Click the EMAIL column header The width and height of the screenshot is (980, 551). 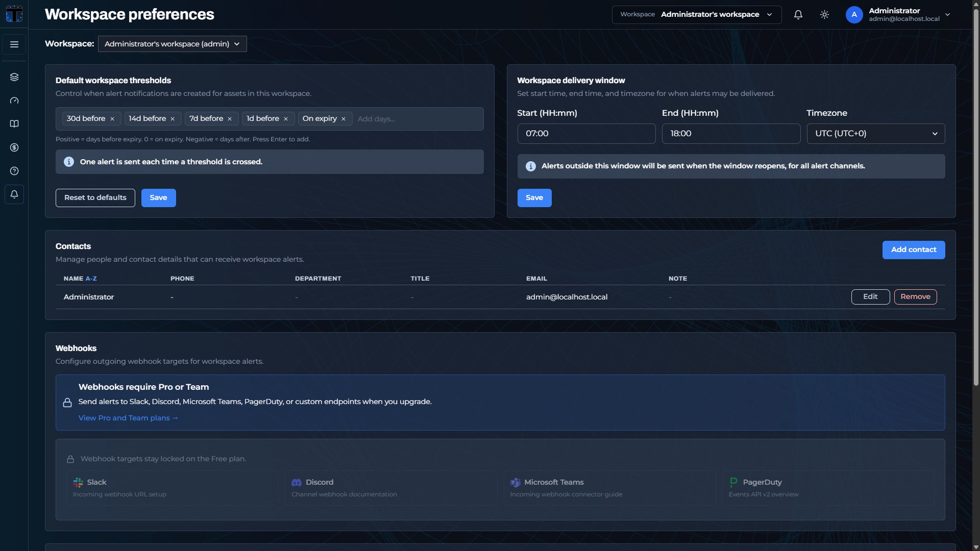click(x=536, y=279)
